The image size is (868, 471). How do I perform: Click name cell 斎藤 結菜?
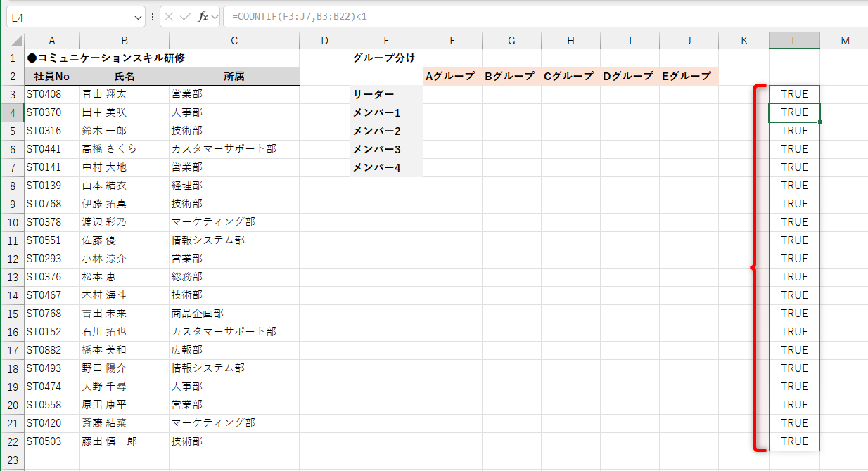point(125,423)
